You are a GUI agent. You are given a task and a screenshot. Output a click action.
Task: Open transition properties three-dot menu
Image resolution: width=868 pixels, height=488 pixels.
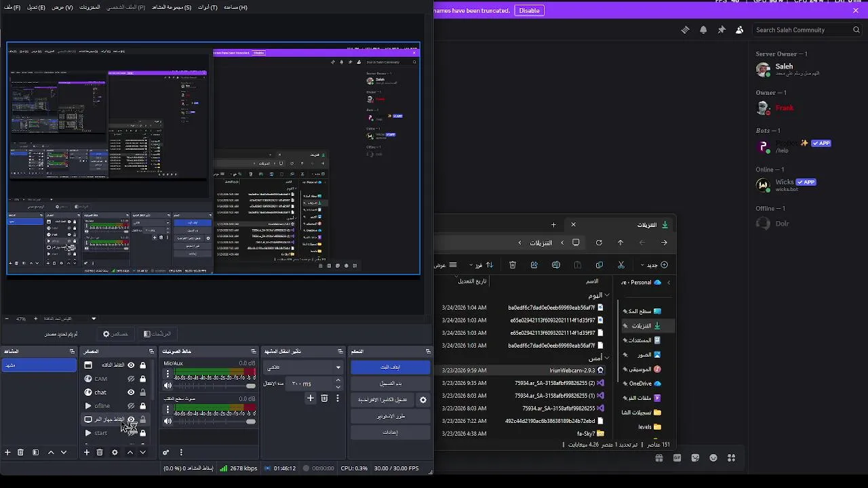tap(337, 399)
